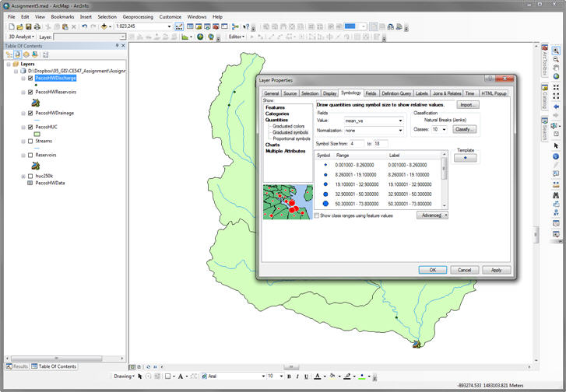The image size is (566, 392).
Task: Click Cancel in Layer Properties
Action: [465, 270]
